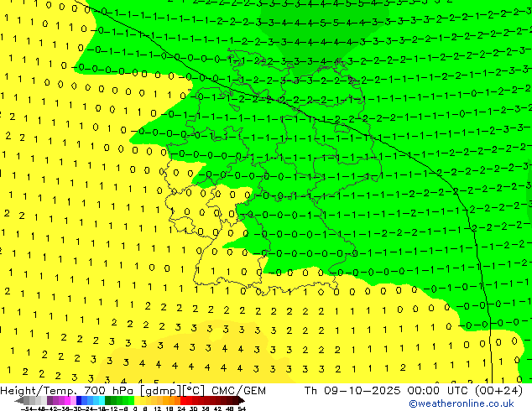Image resolution: width=532 pixels, height=411 pixels.
Task: Click the "Height/Temp. 700 hPa" chart title text
Action: tap(67, 391)
